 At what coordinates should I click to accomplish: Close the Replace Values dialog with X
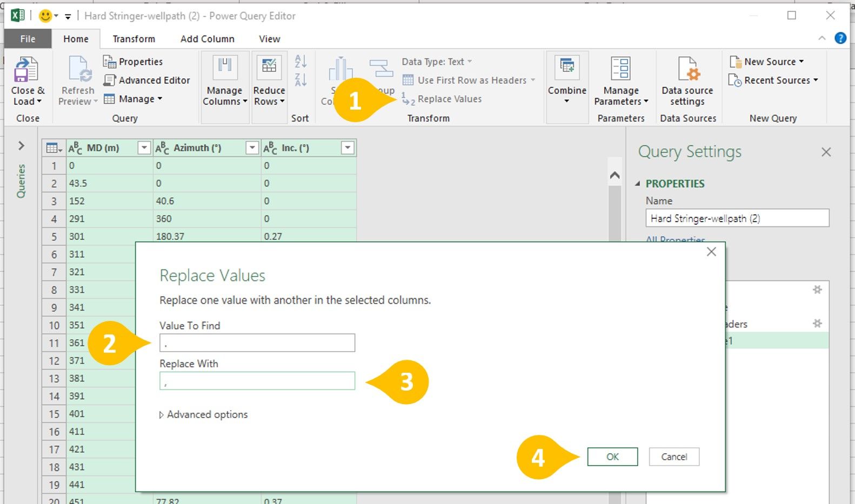tap(711, 252)
